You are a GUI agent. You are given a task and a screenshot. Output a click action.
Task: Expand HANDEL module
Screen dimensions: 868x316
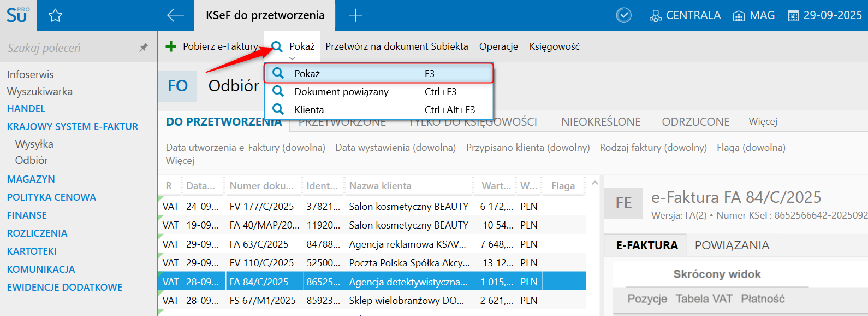click(26, 109)
